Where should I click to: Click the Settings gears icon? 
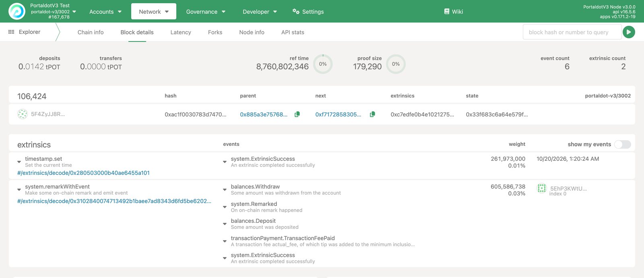[296, 11]
